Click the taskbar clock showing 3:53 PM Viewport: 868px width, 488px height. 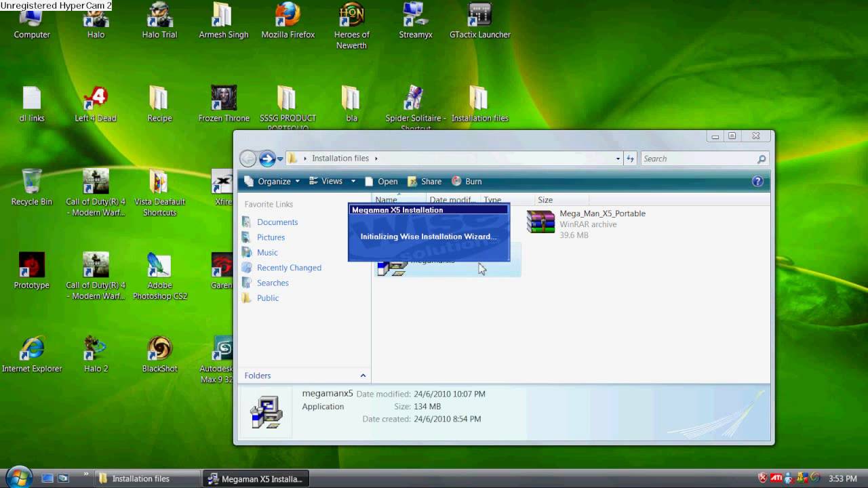coord(843,479)
